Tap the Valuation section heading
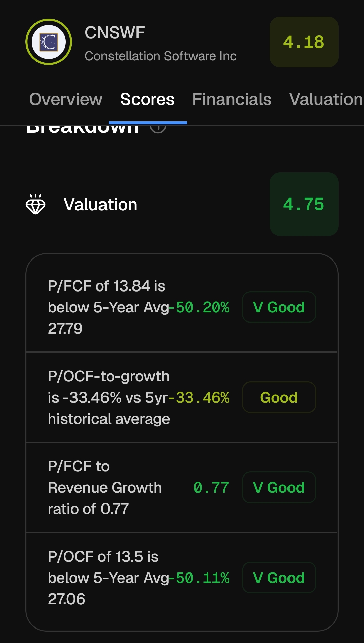The height and width of the screenshot is (643, 364). tap(100, 204)
